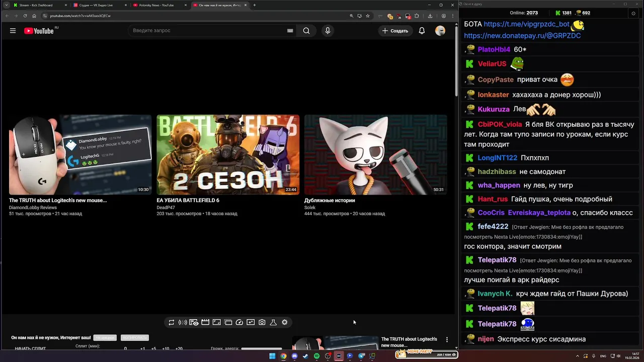The width and height of the screenshot is (644, 362).
Task: Click the sound-waves audio icon in player toolbar
Action: tap(183, 322)
